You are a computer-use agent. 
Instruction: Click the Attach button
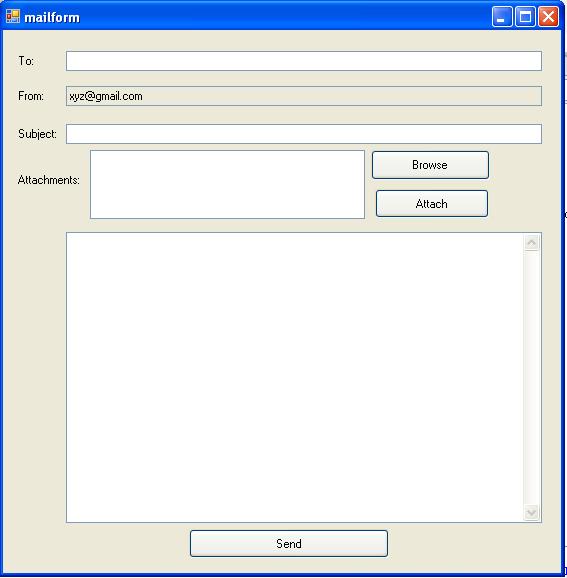pyautogui.click(x=432, y=203)
